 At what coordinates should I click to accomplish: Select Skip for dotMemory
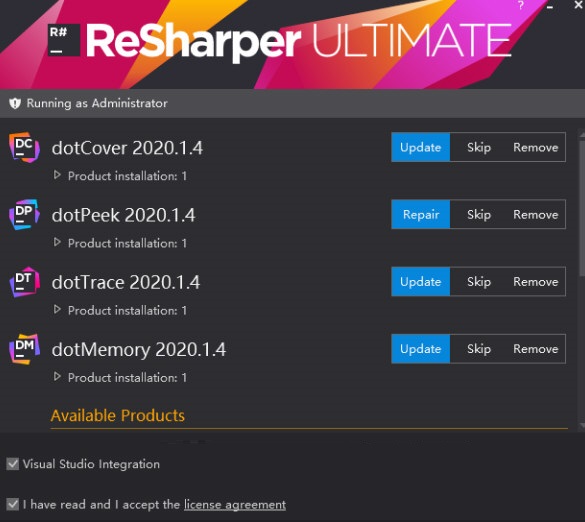tap(479, 348)
